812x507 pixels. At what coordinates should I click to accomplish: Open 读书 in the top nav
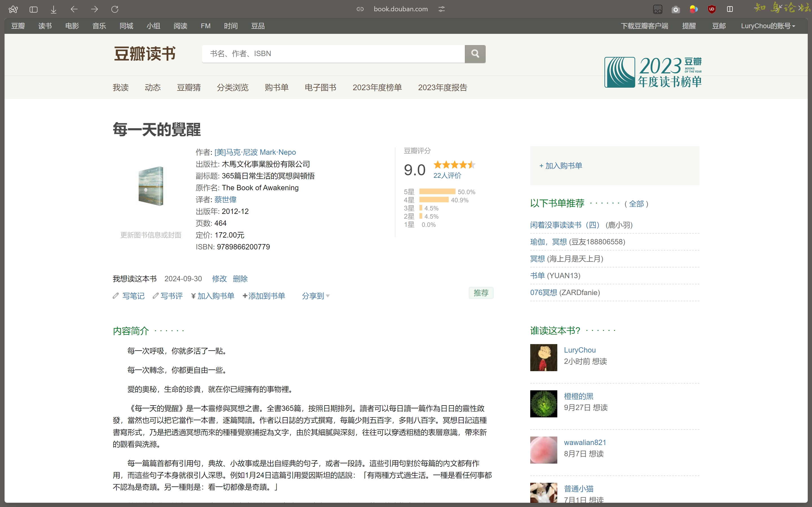(45, 26)
